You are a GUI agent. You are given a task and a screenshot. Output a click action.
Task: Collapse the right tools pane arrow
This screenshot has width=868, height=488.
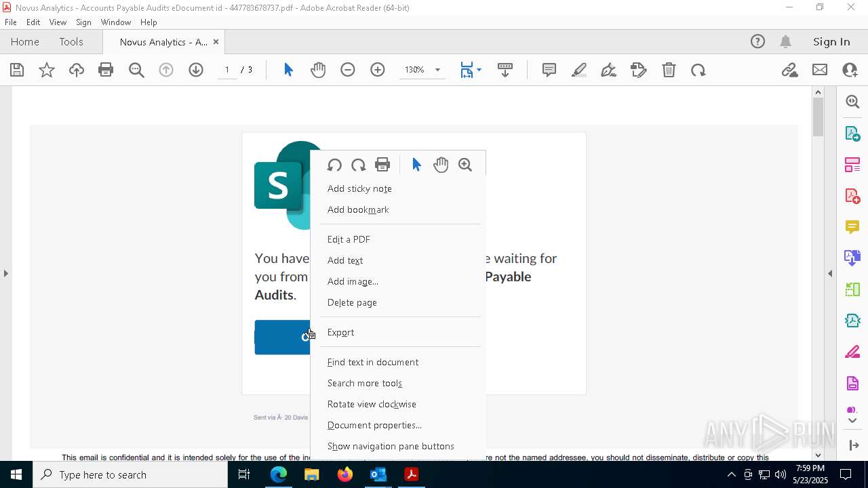[830, 273]
